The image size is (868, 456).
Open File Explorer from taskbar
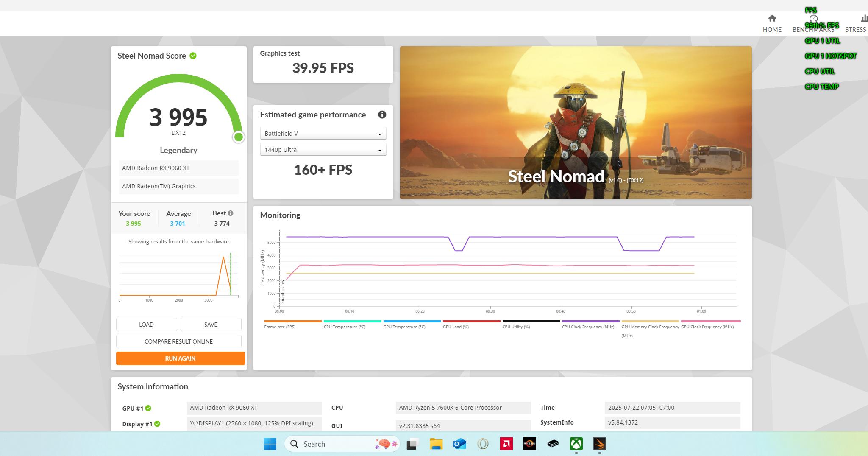[436, 444]
